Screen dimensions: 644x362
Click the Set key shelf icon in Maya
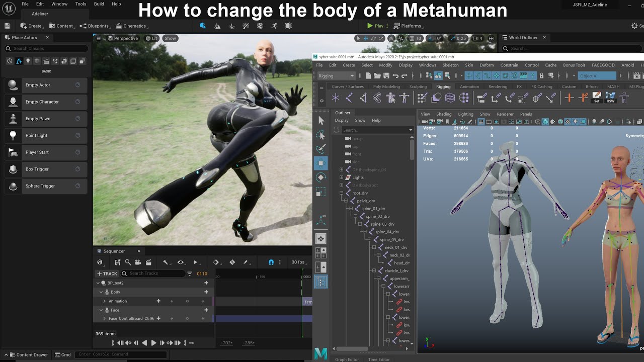[x=597, y=98]
